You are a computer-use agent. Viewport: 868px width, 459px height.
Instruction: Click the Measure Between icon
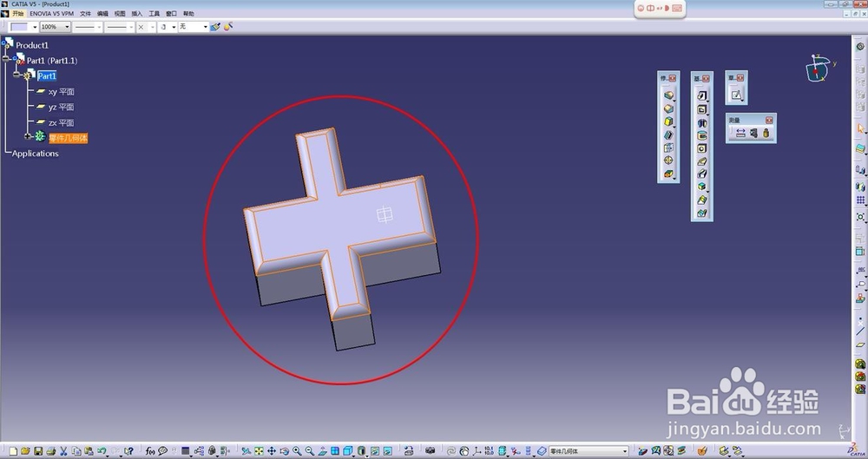pos(740,133)
